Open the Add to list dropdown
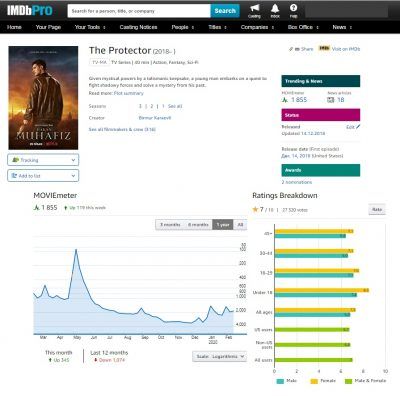 43,176
